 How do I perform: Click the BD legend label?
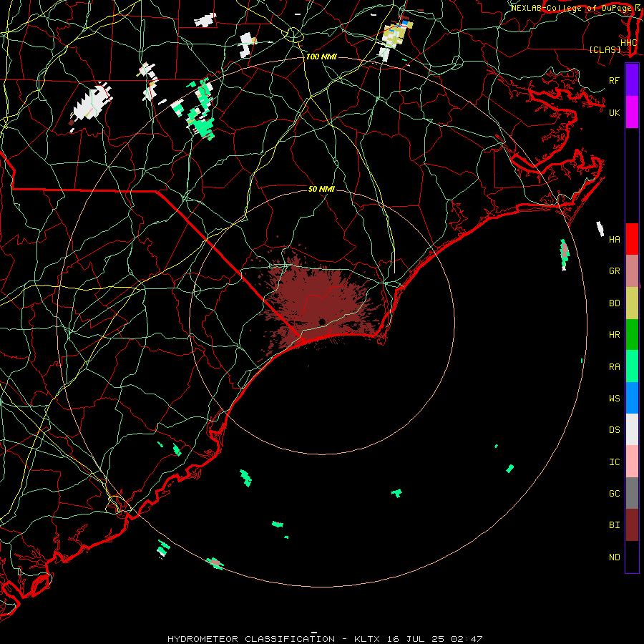615,303
